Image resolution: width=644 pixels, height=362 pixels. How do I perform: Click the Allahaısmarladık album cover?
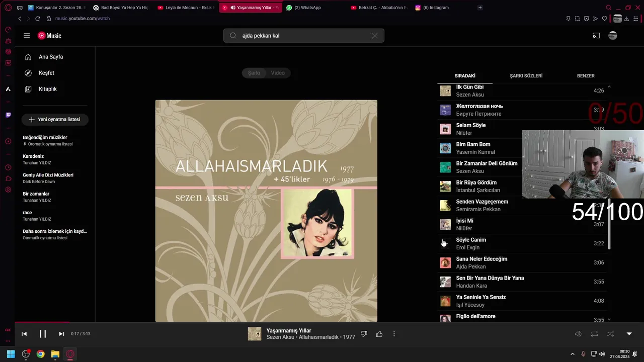pyautogui.click(x=266, y=211)
